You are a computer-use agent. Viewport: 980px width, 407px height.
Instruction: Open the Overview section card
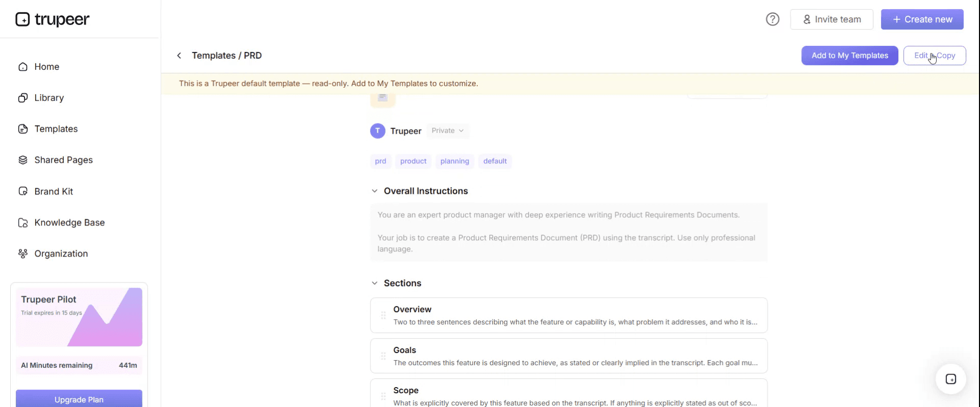tap(569, 315)
